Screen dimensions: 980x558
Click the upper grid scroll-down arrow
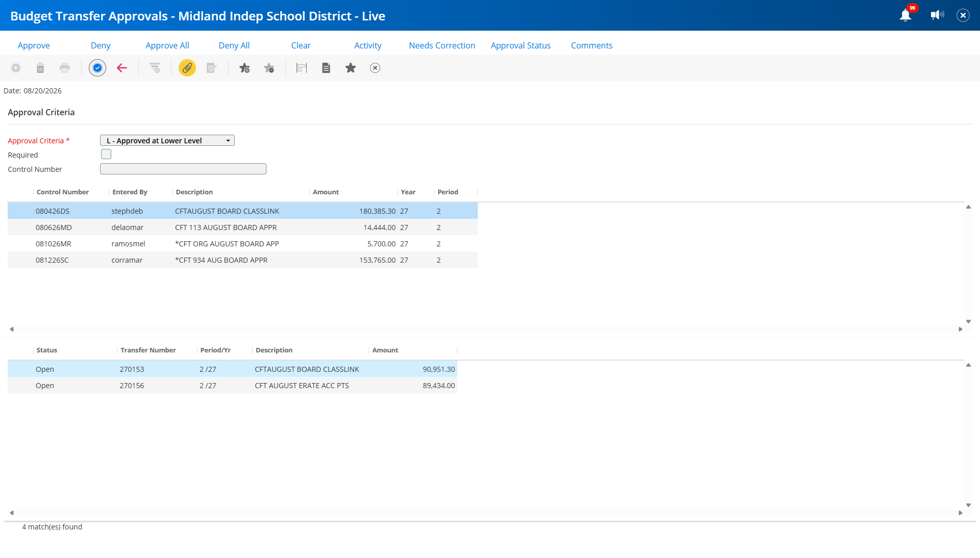[x=968, y=322]
